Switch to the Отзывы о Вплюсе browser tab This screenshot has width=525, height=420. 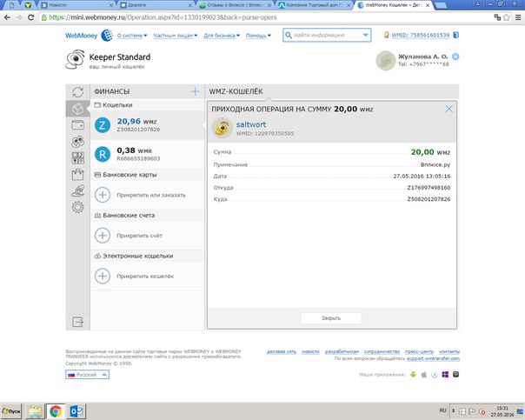tap(235, 5)
